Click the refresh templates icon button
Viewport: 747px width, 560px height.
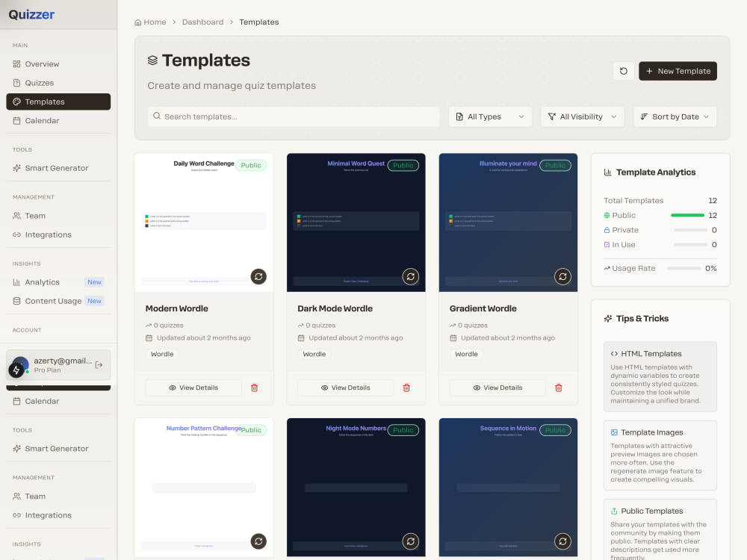[623, 71]
